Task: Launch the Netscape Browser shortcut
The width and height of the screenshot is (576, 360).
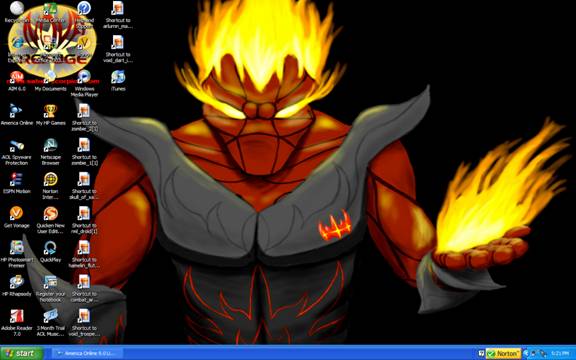Action: pos(50,145)
